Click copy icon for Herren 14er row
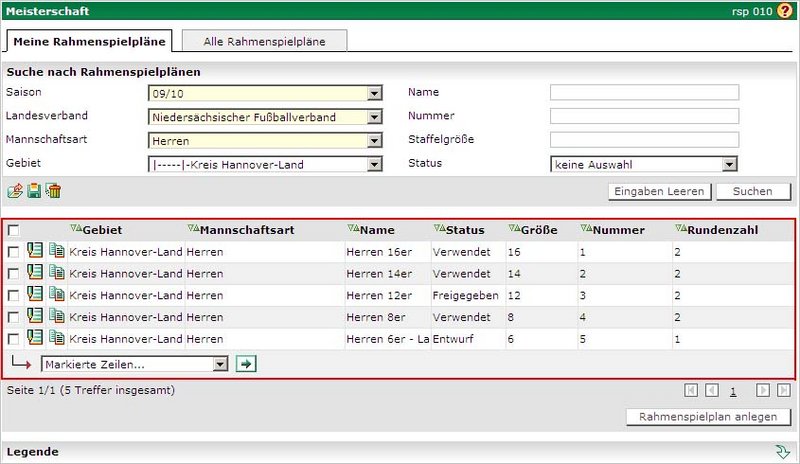 point(56,273)
